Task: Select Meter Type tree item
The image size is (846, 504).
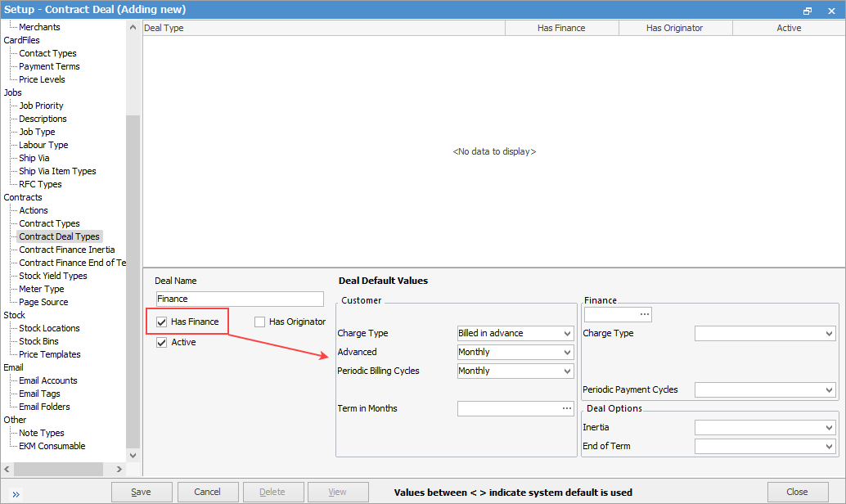Action: 41,289
